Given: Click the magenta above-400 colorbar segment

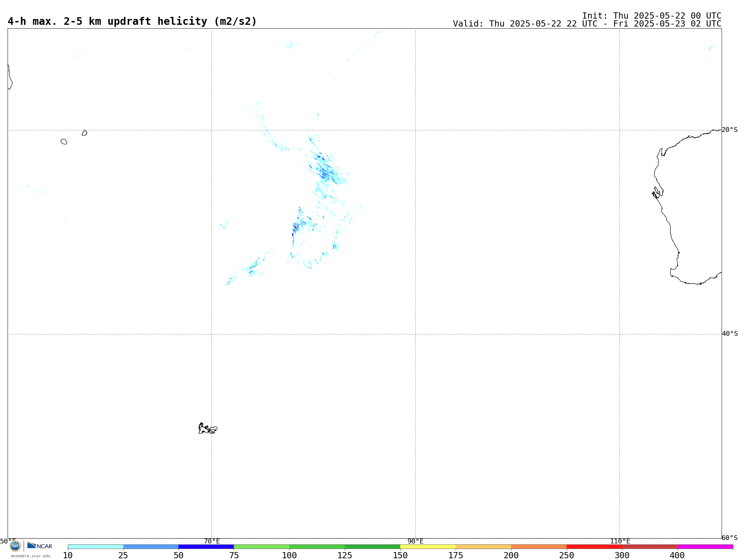Looking at the screenshot, I should (705, 547).
